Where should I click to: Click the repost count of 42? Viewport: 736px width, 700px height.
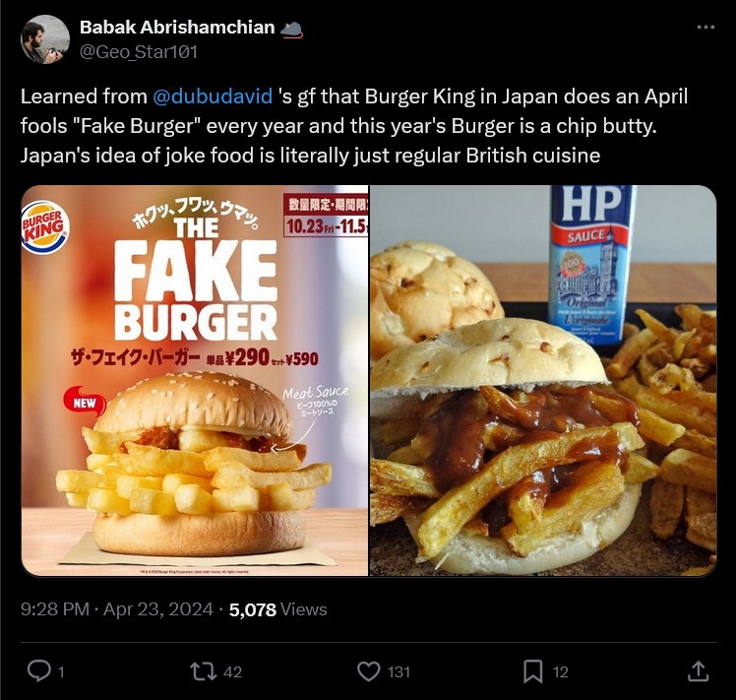click(x=233, y=672)
